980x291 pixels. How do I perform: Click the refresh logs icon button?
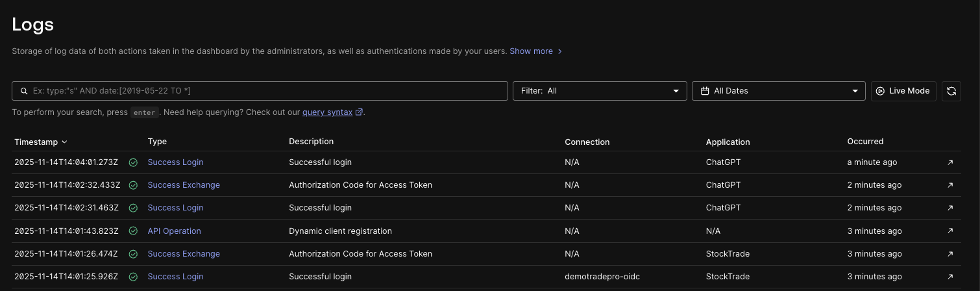(x=951, y=91)
